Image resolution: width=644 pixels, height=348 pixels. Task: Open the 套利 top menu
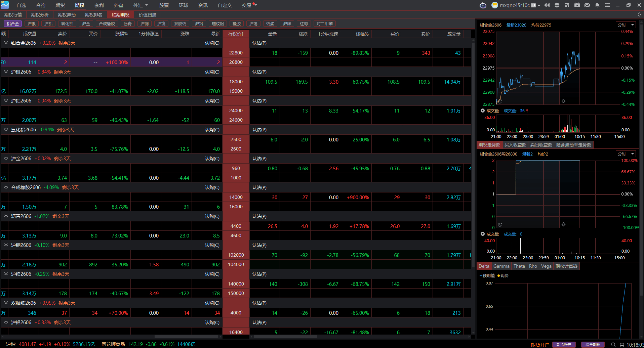[x=99, y=5]
